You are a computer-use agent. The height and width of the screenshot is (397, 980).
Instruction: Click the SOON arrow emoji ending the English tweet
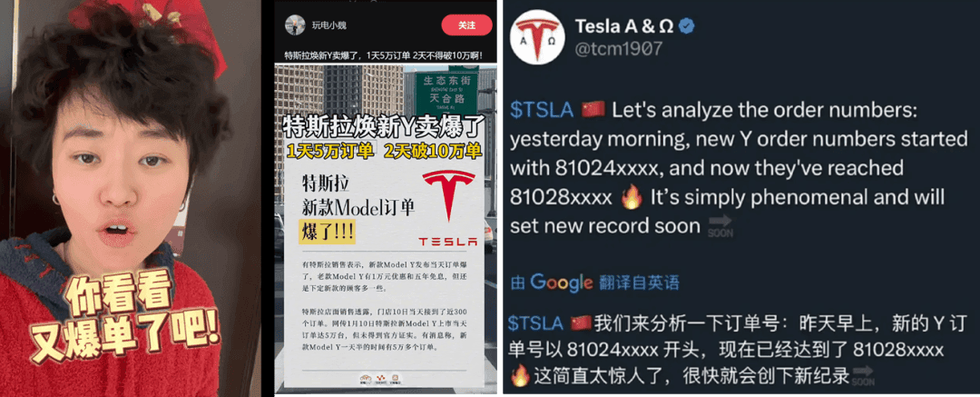point(720,226)
